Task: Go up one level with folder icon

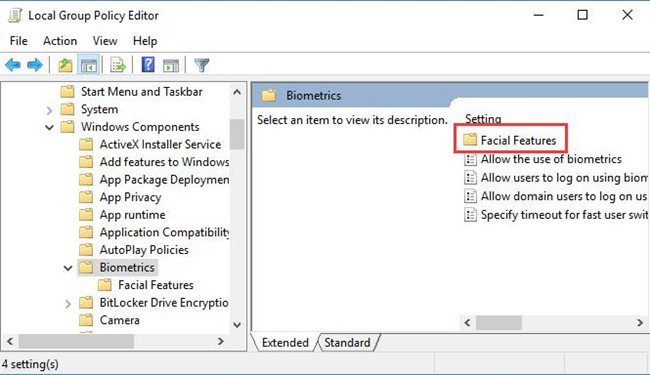Action: click(x=65, y=65)
